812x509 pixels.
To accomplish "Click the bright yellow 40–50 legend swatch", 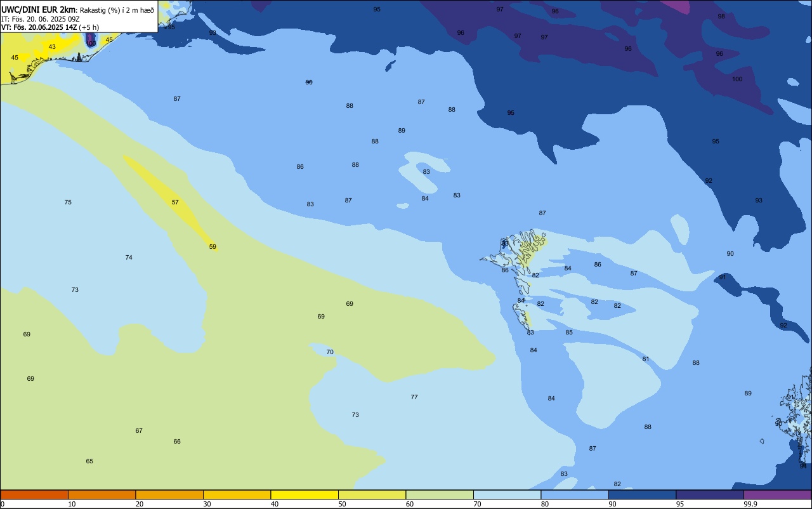I will pyautogui.click(x=304, y=494).
